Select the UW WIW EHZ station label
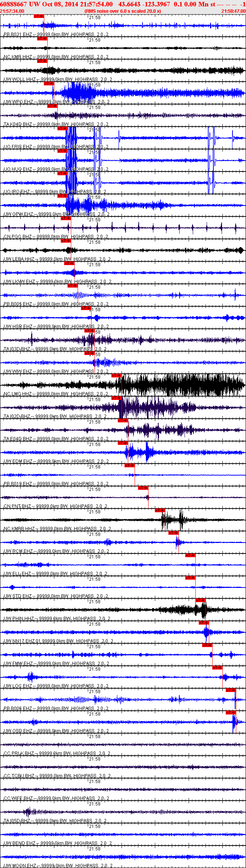The image size is (246, 868). [56, 371]
